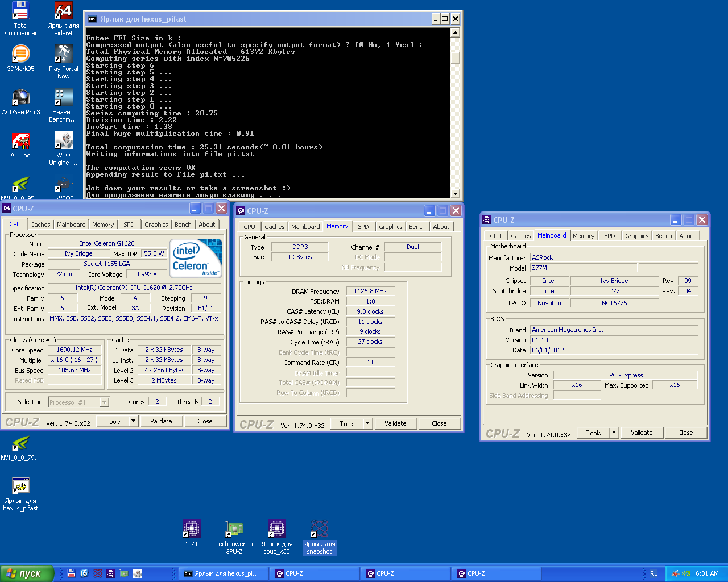Viewport: 728px width, 582px height.
Task: Open the cpuz_x32 shortcut icon
Action: [x=276, y=537]
